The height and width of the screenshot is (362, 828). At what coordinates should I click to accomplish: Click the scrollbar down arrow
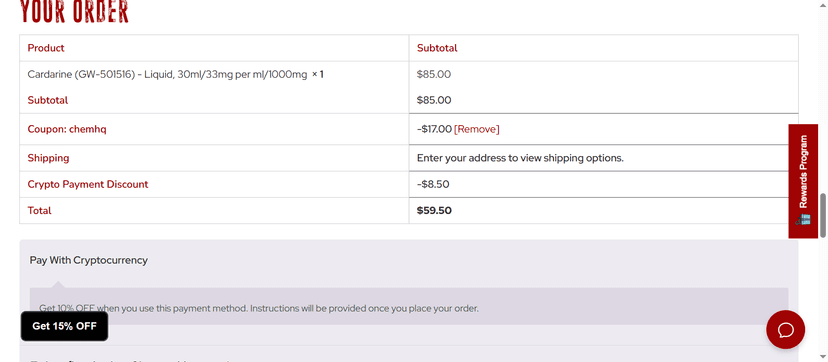(823, 358)
